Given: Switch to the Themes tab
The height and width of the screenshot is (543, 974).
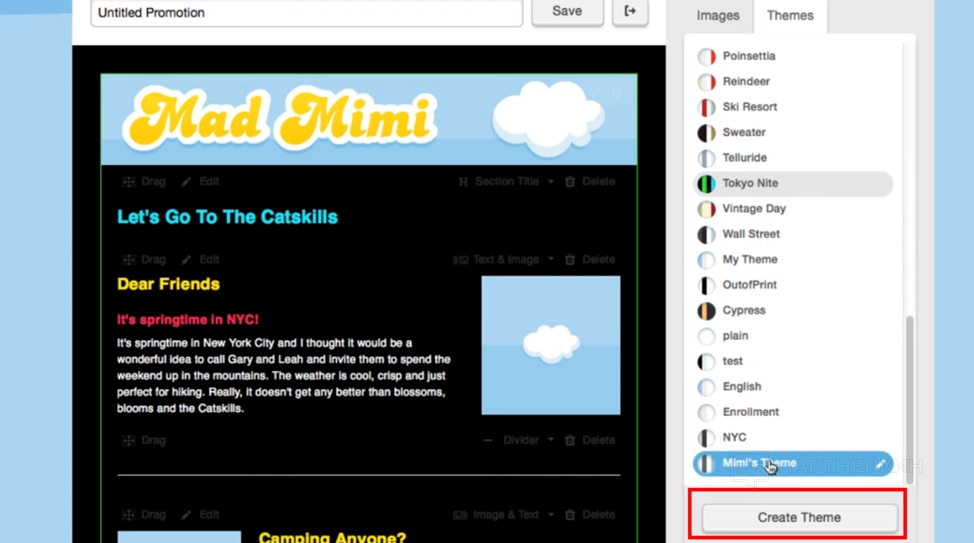Looking at the screenshot, I should point(790,16).
